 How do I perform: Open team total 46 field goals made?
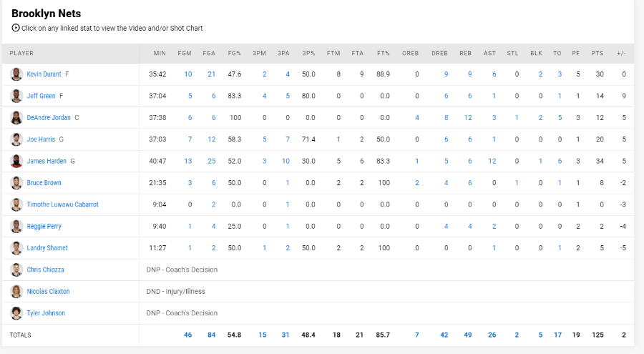coord(187,335)
